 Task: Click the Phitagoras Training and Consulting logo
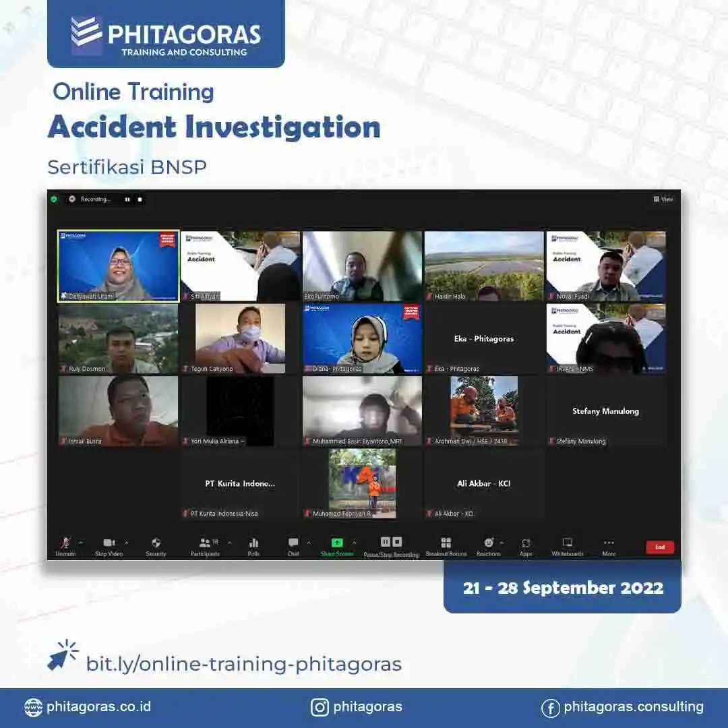166,36
